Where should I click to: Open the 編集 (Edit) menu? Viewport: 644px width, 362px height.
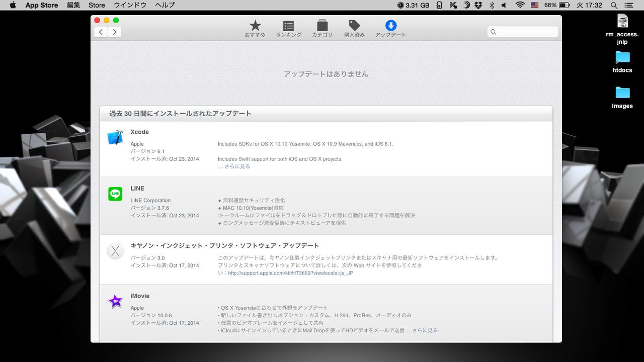point(73,5)
